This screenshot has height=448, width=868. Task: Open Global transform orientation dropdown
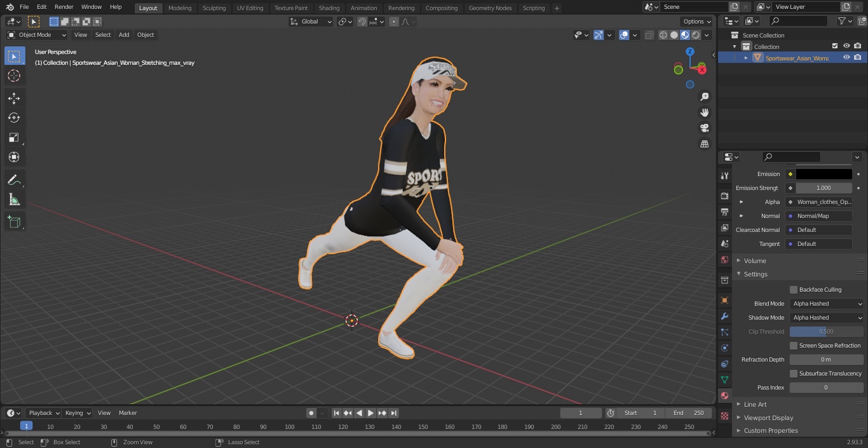coord(311,22)
